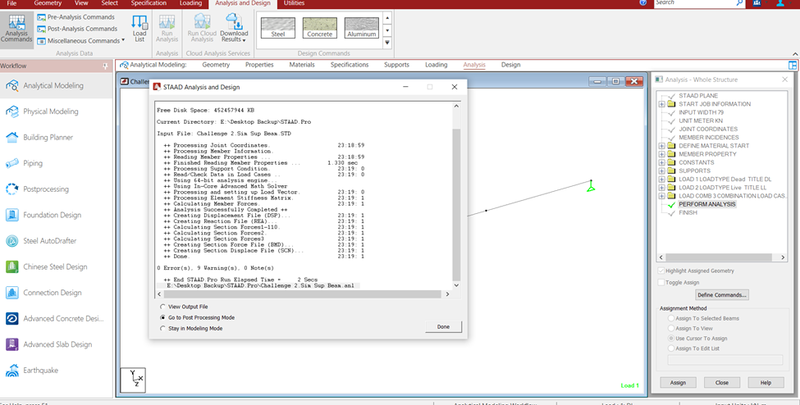Click horizontal scrollbar of analysis output
The image size is (800, 405).
point(304,294)
